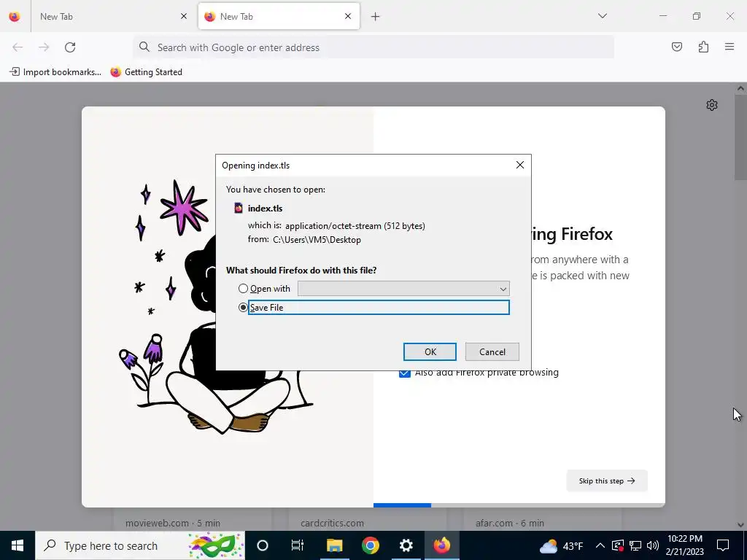Click the security tray icon with red dot
Viewport: 747px width, 560px height.
point(618,545)
